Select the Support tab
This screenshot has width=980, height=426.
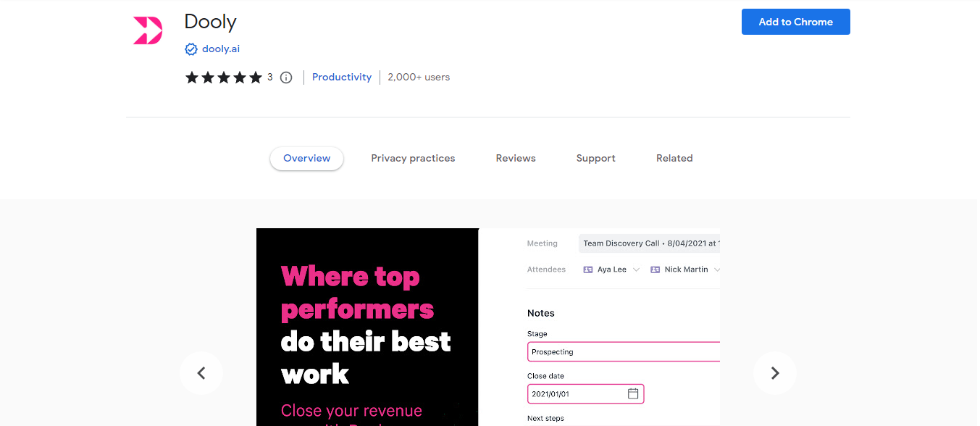click(x=595, y=158)
